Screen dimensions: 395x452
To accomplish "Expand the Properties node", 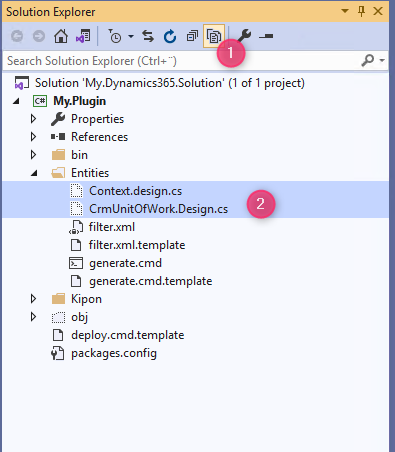I will (x=33, y=119).
